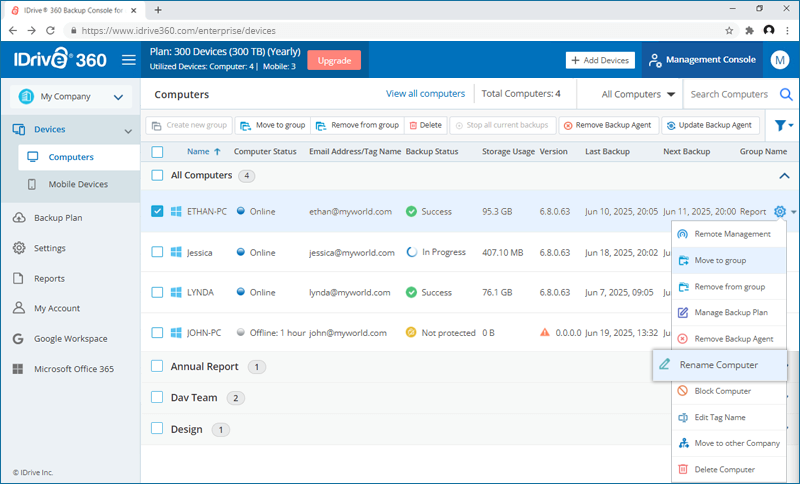Click Remove from group toolbar button

(x=357, y=125)
